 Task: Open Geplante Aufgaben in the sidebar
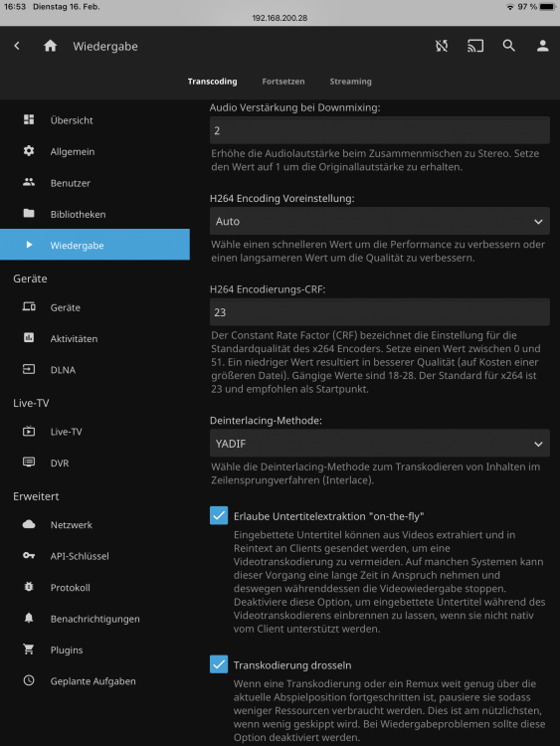click(94, 680)
